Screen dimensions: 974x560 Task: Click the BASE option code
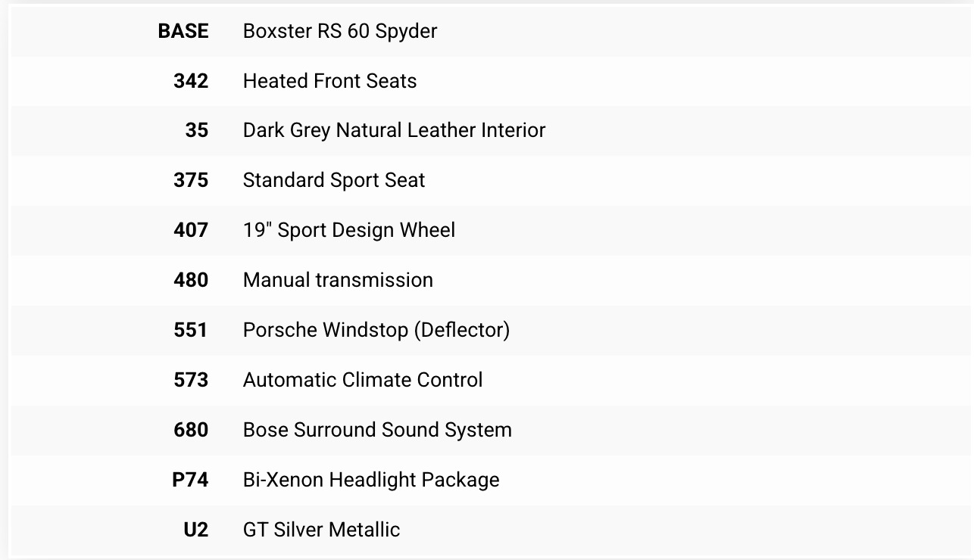(x=183, y=31)
